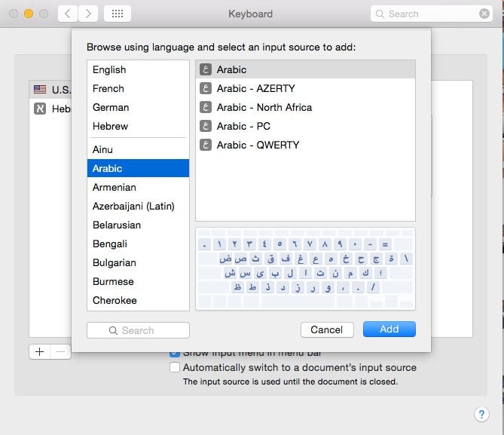
Task: Select Azerbaijani (Latin) language
Action: tap(138, 206)
